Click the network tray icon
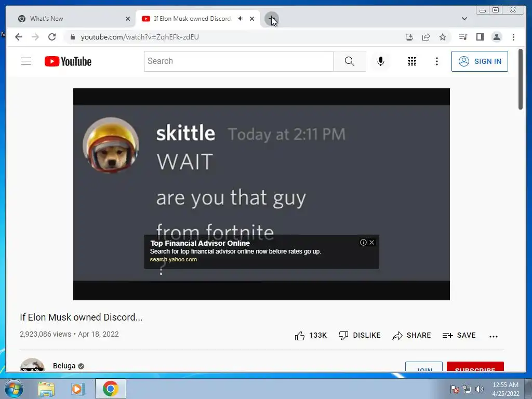The height and width of the screenshot is (399, 532). tap(467, 389)
